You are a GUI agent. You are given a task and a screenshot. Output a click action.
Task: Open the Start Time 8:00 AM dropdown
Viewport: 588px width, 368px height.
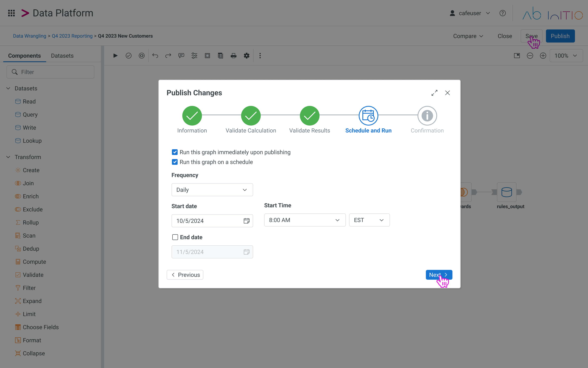tap(305, 220)
